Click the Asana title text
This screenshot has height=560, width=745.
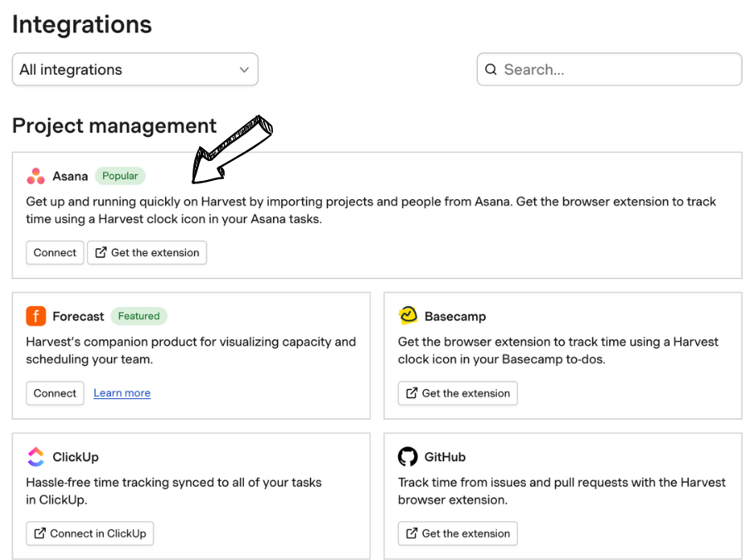click(x=71, y=176)
